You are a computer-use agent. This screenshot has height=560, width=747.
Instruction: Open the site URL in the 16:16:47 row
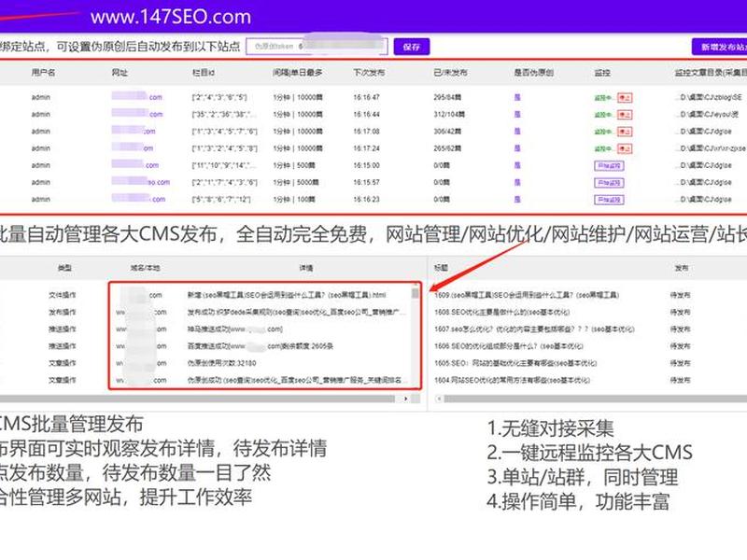137,97
